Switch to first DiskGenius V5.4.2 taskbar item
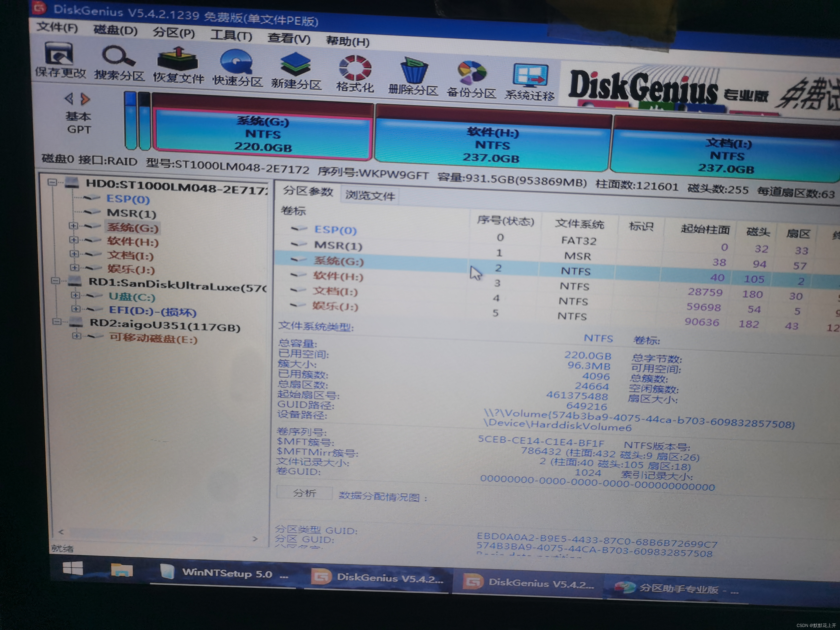This screenshot has width=840, height=630. click(377, 578)
